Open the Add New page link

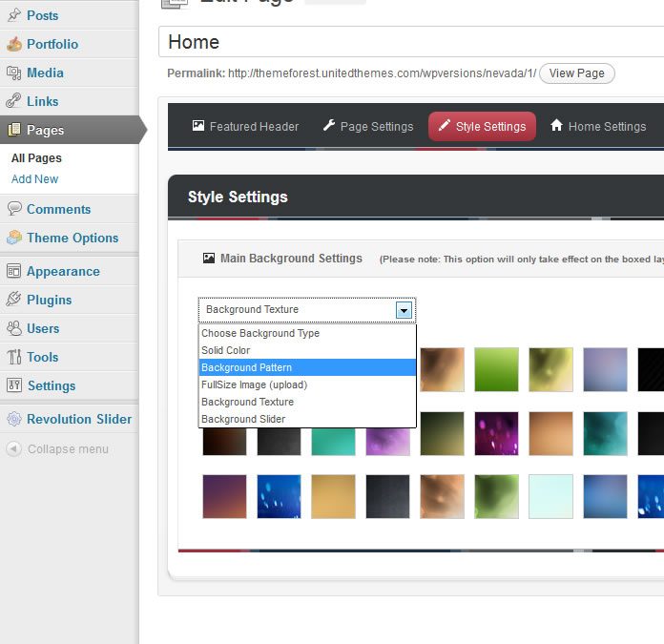(35, 178)
